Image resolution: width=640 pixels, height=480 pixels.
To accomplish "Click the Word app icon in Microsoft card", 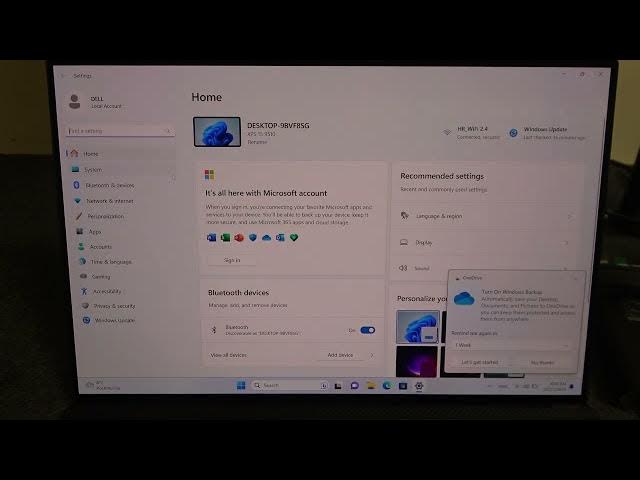I will (x=211, y=237).
